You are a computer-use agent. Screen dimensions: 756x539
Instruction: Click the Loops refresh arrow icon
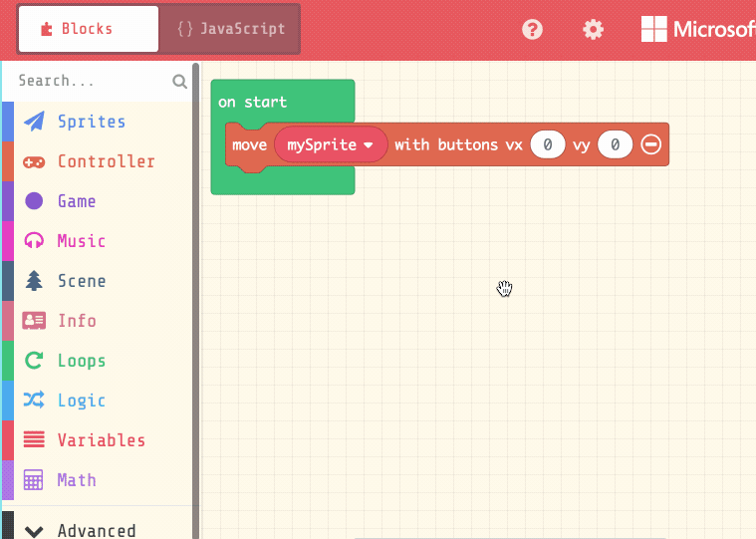coord(34,360)
